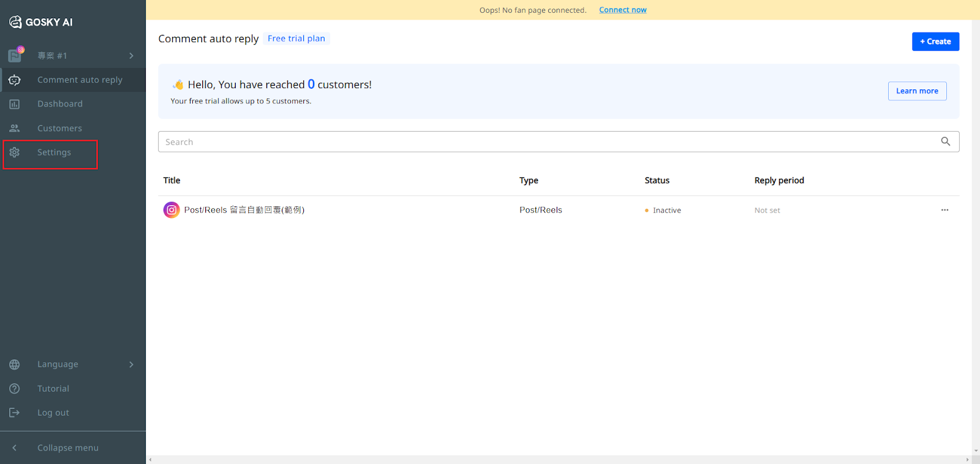Click the Collapse menu arrow icon
This screenshot has width=980, height=464.
(x=15, y=448)
